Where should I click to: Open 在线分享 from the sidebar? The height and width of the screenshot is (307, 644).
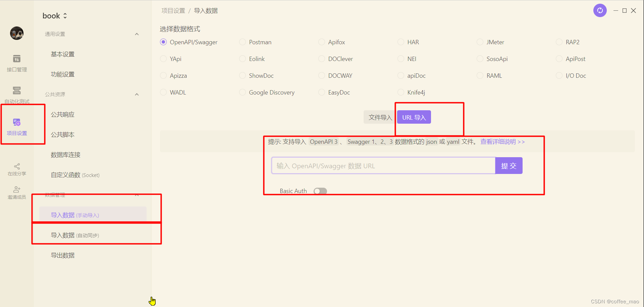click(16, 169)
